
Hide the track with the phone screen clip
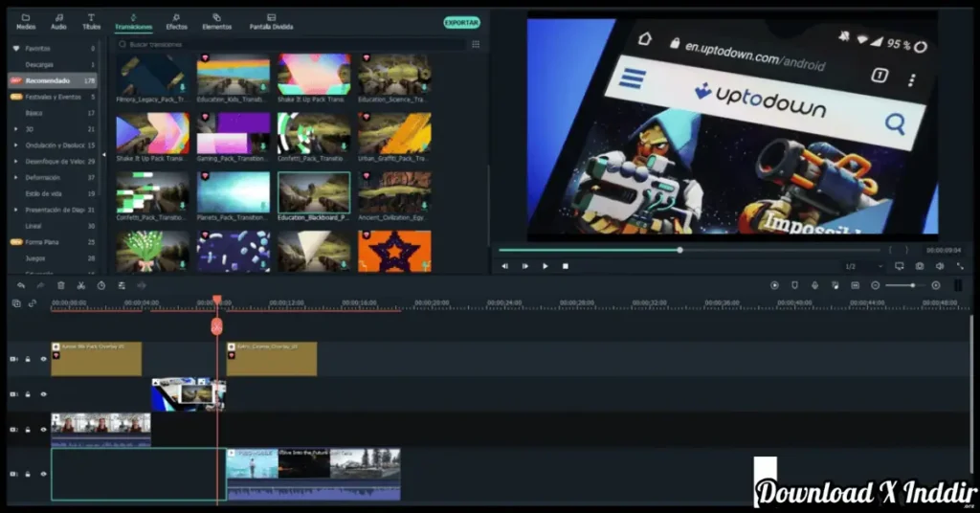point(43,394)
